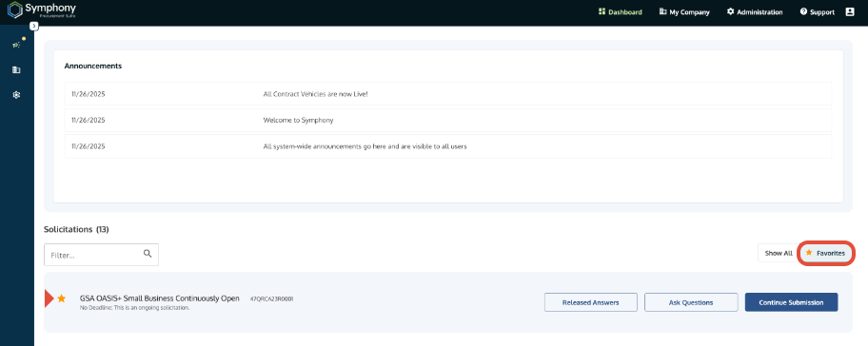Select the Show All filter
868x346 pixels.
[779, 253]
